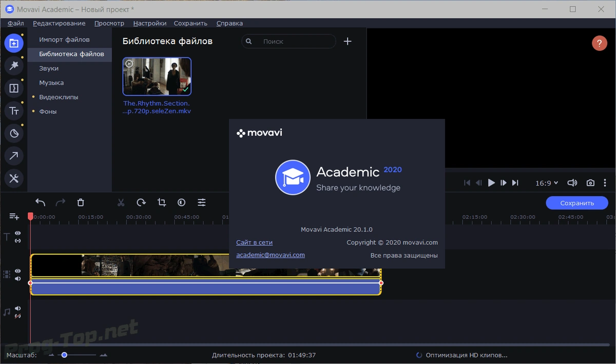Open the Сохранить menu in menu bar
616x364 pixels.
pyautogui.click(x=190, y=23)
